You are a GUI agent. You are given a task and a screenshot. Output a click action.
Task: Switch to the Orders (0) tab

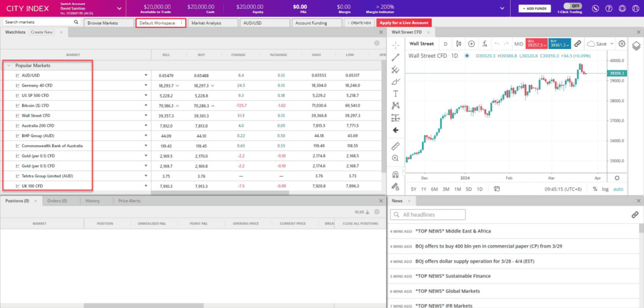[x=57, y=201]
